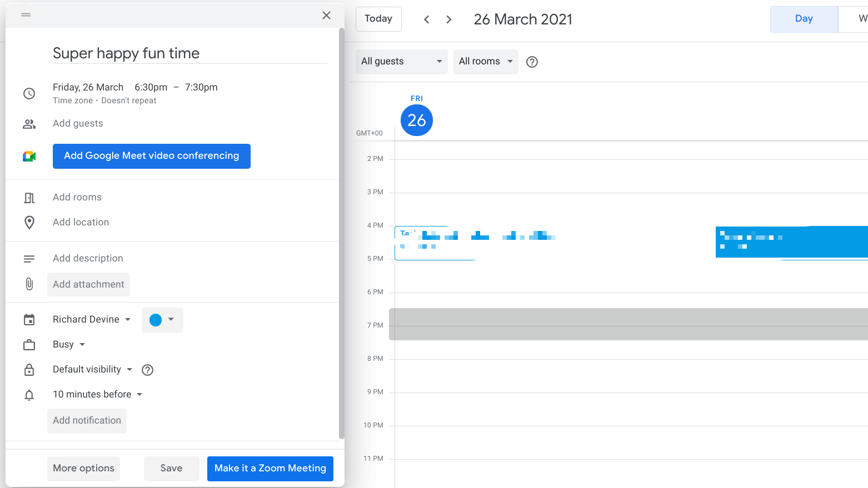Open Time zone settings
This screenshot has width=868, height=488.
click(x=73, y=100)
